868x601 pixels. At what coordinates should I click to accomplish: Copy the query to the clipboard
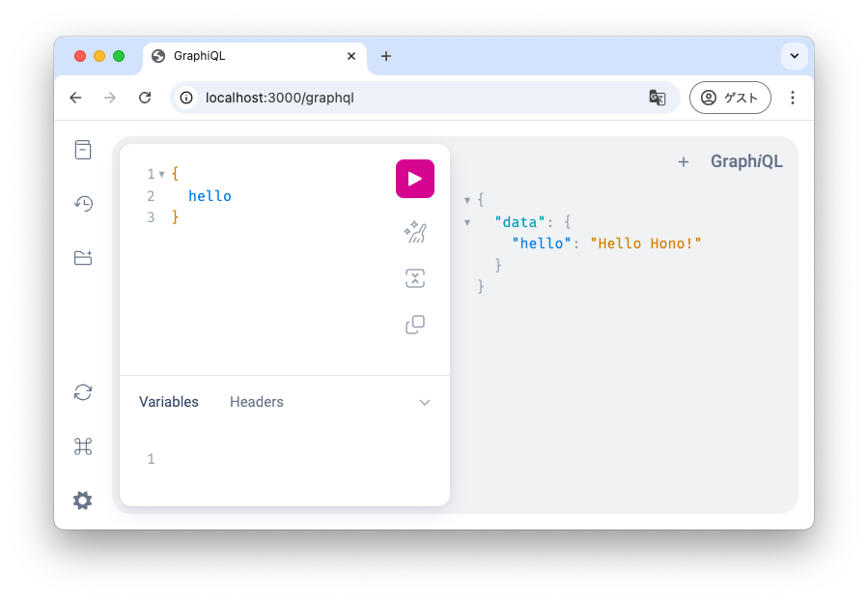pos(414,325)
